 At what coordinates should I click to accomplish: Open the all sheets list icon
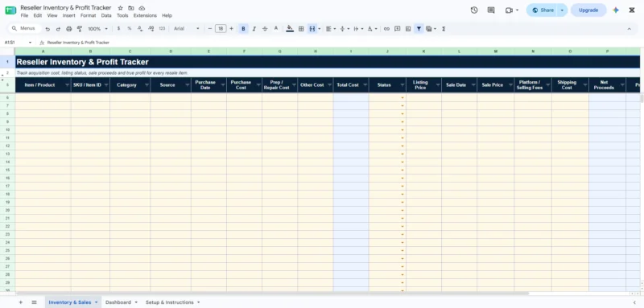coord(34,302)
